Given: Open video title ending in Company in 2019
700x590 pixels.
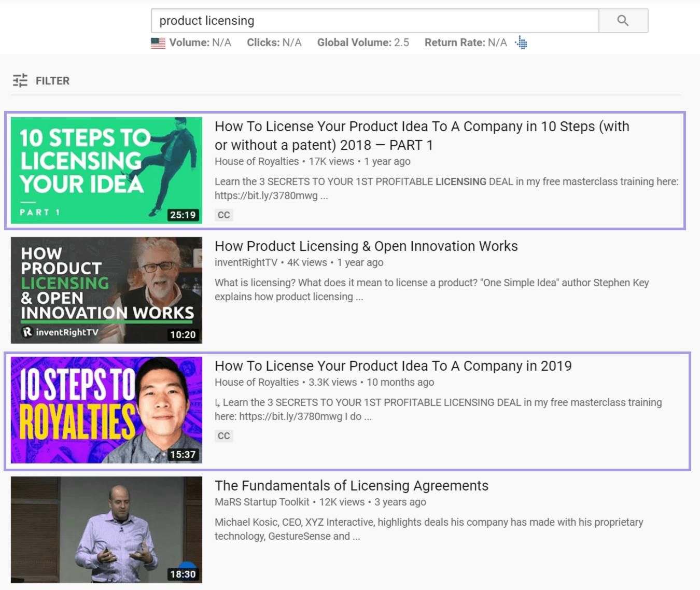Looking at the screenshot, I should [393, 366].
